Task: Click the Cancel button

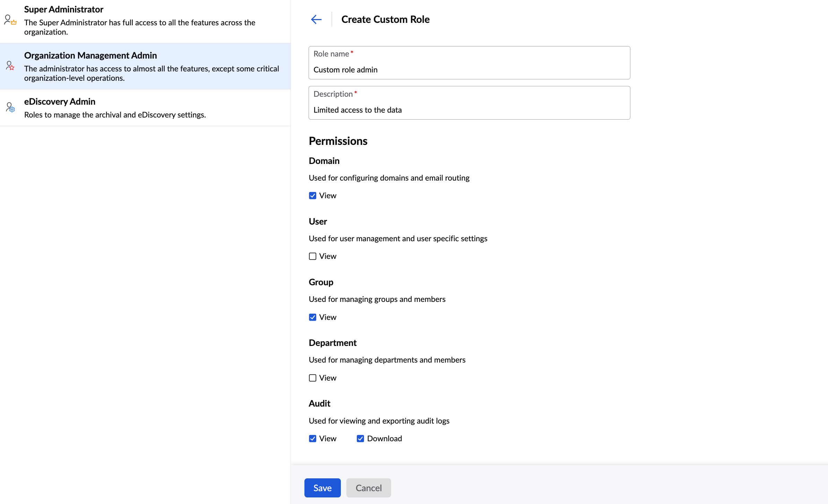Action: pyautogui.click(x=368, y=488)
